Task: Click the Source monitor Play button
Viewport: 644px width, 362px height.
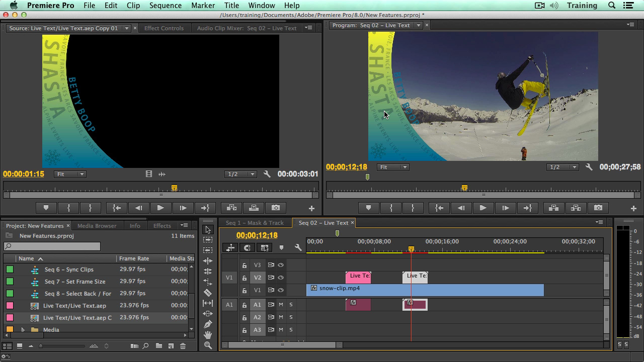Action: [x=160, y=208]
